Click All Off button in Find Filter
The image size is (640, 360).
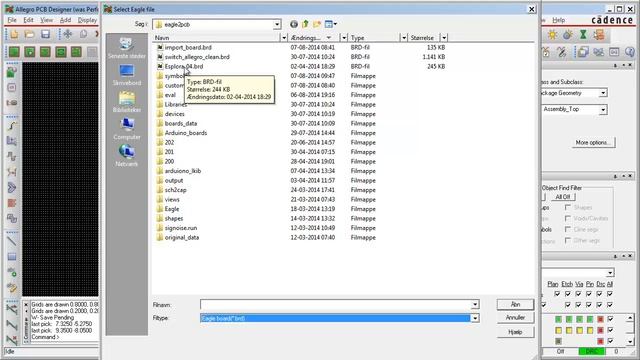tap(562, 197)
